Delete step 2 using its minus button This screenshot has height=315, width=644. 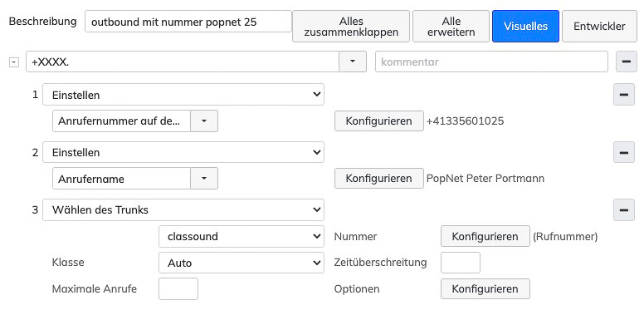[623, 152]
